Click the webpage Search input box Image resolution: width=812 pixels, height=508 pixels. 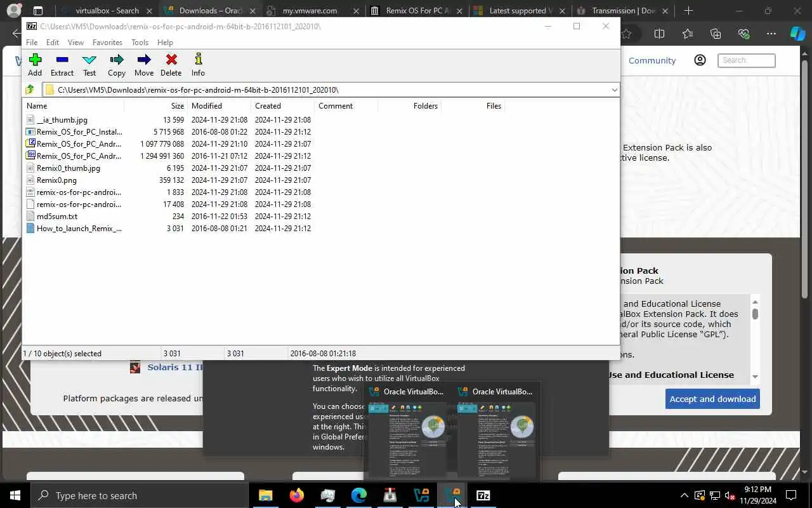tap(747, 60)
